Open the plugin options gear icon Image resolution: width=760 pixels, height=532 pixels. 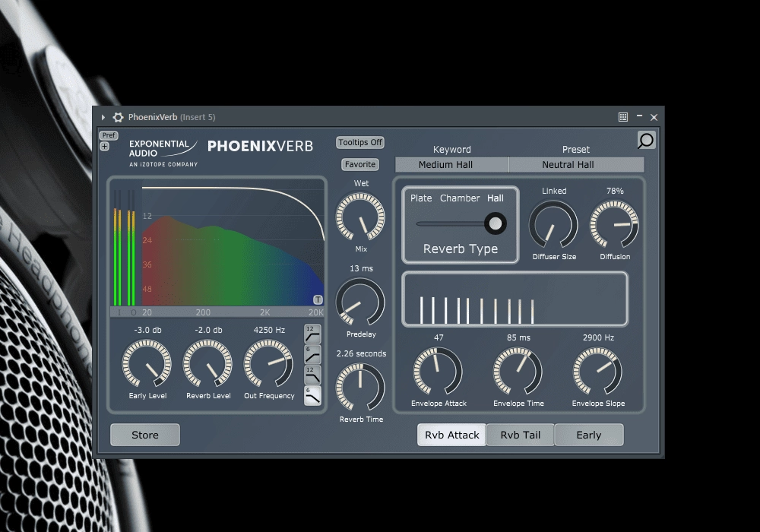click(118, 117)
